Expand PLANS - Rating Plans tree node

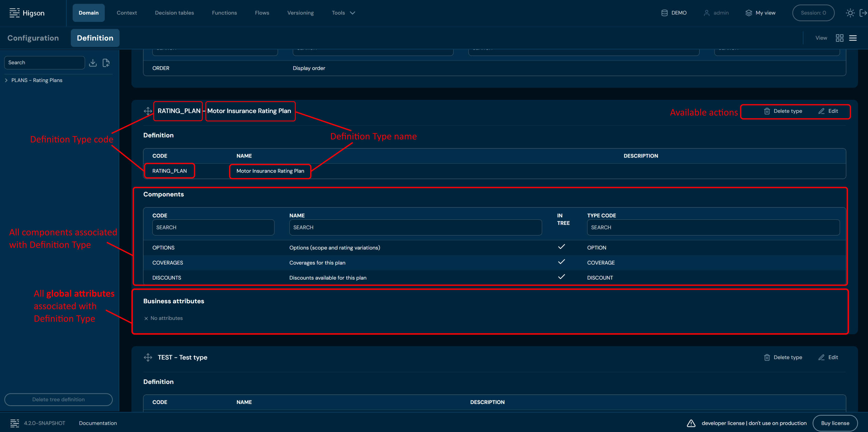pos(6,80)
